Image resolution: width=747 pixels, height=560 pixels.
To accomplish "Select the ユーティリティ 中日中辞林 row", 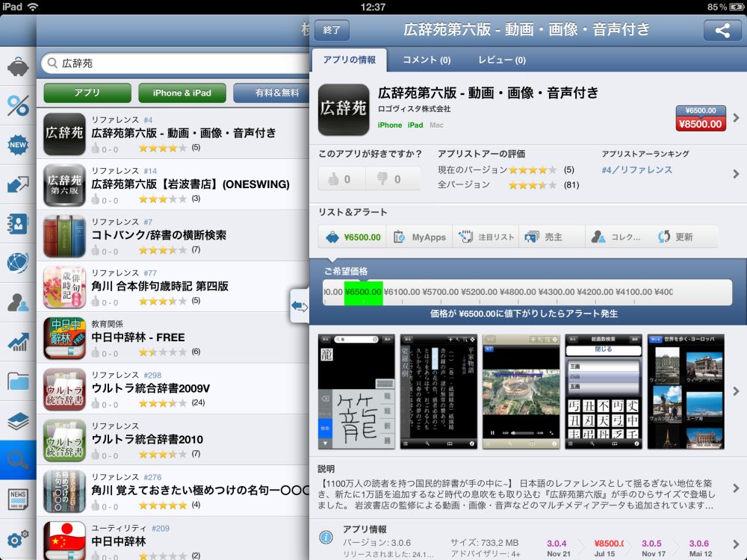I will pos(173,538).
